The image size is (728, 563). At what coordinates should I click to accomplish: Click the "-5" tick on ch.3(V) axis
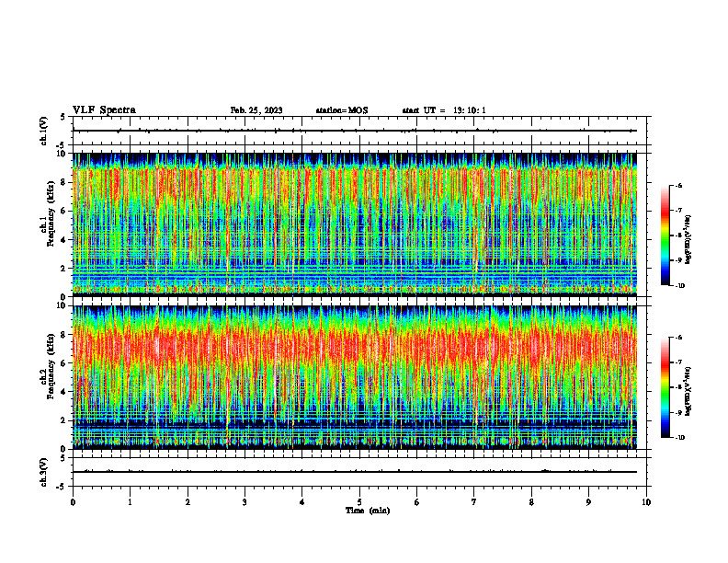[x=61, y=487]
